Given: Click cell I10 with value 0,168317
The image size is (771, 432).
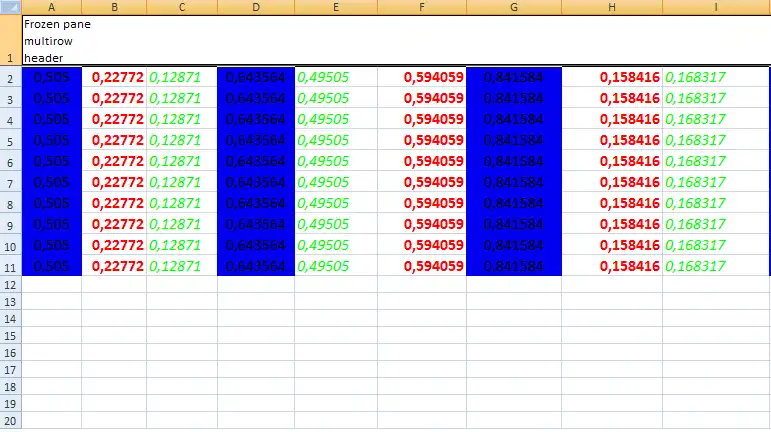Looking at the screenshot, I should pos(716,245).
